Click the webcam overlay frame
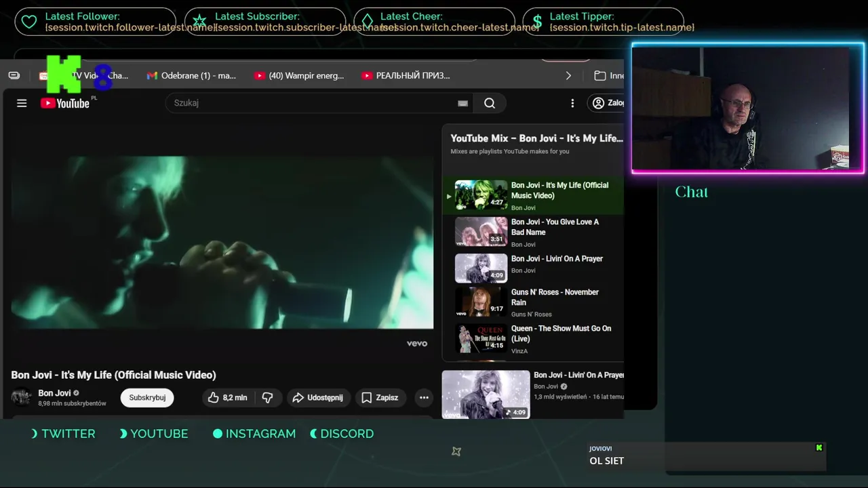 pos(748,108)
